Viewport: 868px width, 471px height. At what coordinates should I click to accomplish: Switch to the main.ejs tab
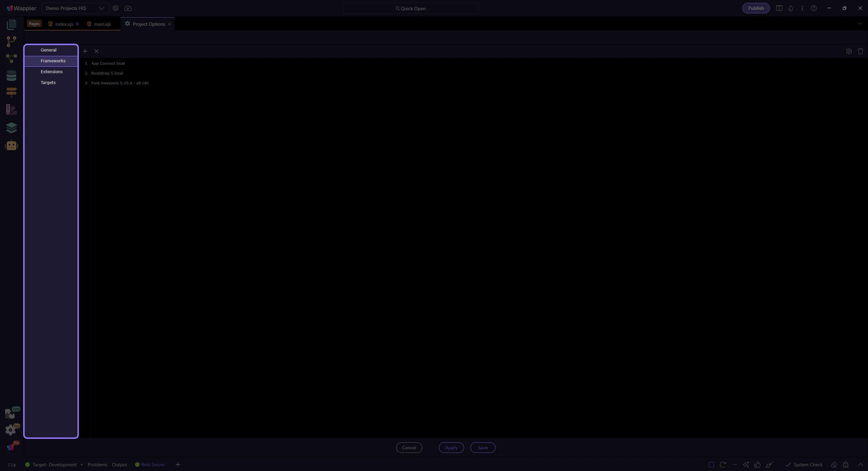pos(102,24)
